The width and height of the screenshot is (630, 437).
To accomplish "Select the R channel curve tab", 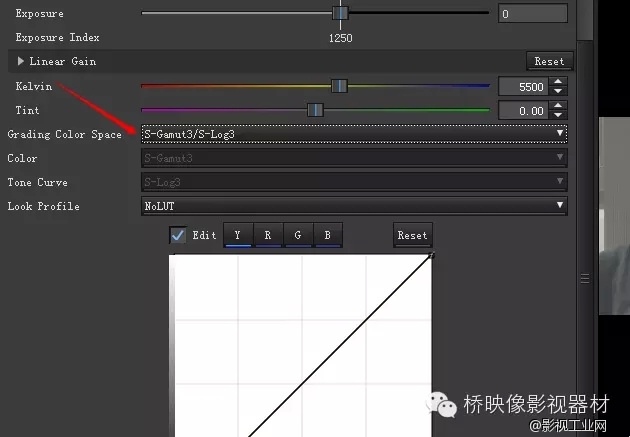I will (x=267, y=236).
